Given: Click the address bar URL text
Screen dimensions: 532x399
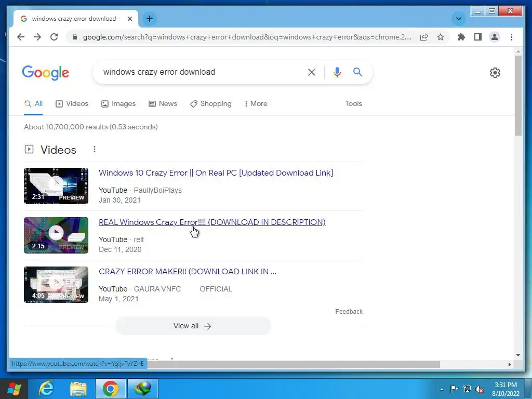Looking at the screenshot, I should tap(247, 37).
